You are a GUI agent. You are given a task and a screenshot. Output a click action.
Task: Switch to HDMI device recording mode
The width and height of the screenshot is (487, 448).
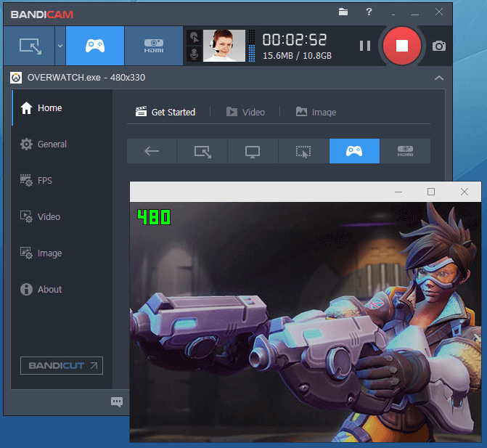[x=153, y=46]
